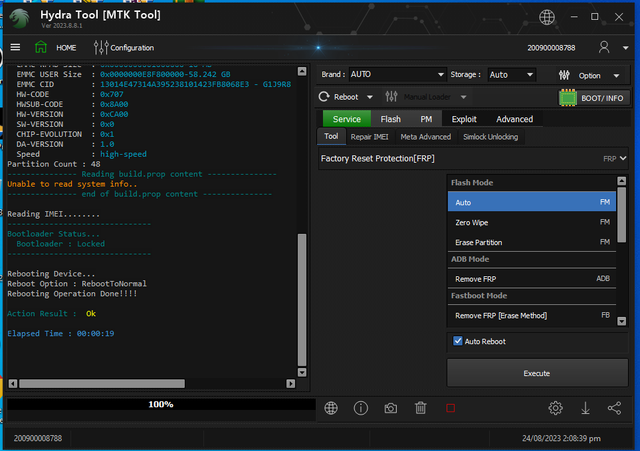Click the log vertical scrollbar thumb
The height and width of the screenshot is (451, 640).
(302, 300)
